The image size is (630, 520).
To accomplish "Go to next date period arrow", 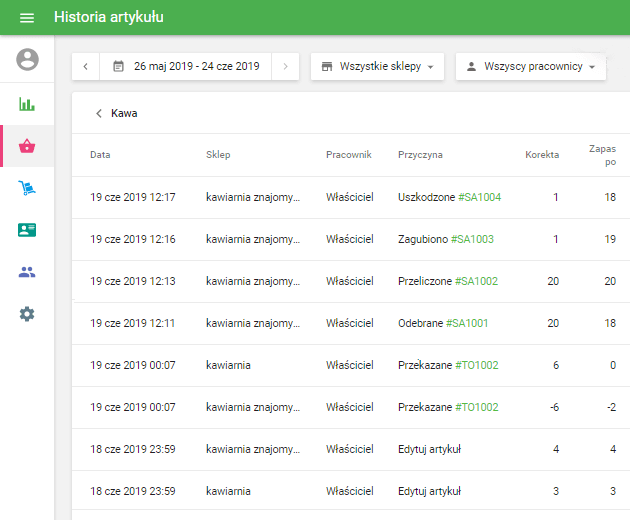I will 285,67.
